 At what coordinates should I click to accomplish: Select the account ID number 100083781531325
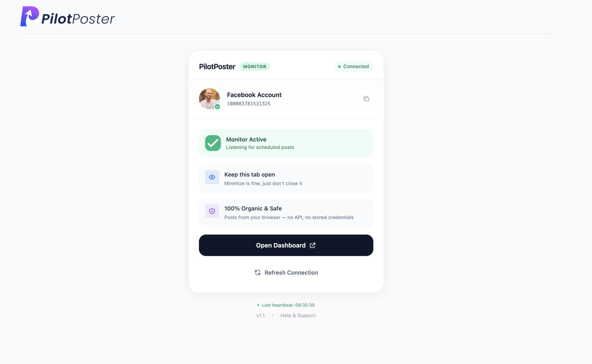(249, 104)
